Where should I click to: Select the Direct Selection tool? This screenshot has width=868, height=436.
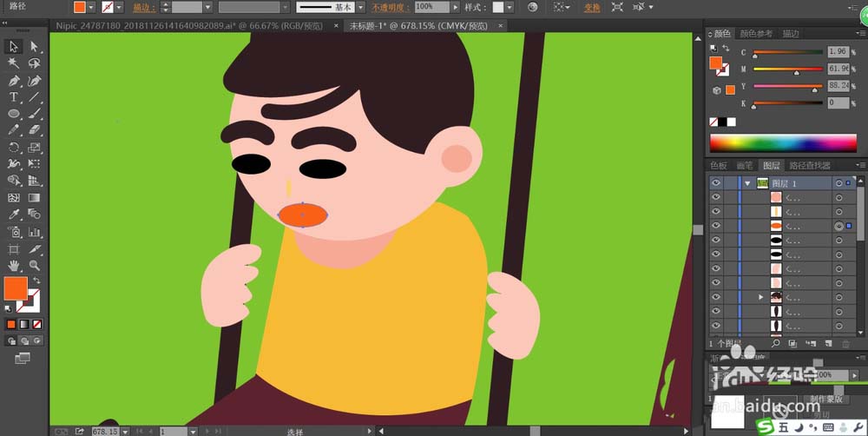pos(35,47)
